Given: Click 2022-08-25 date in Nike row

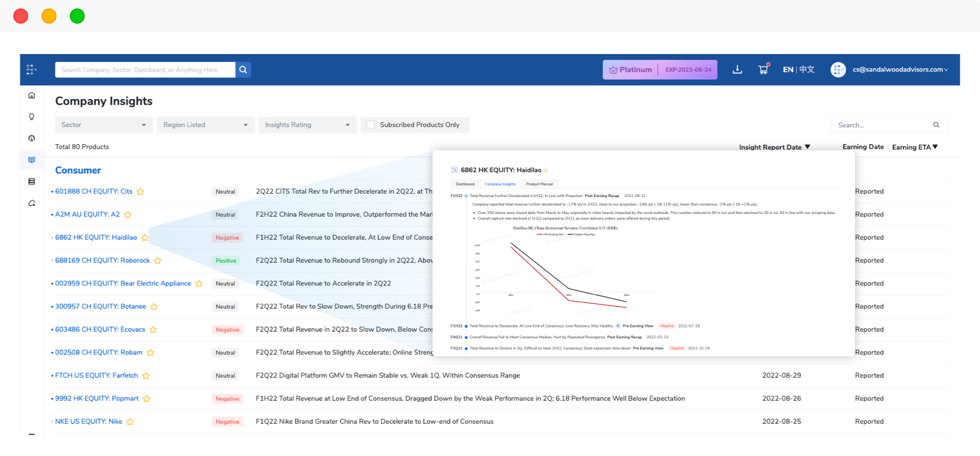Looking at the screenshot, I should [x=782, y=422].
